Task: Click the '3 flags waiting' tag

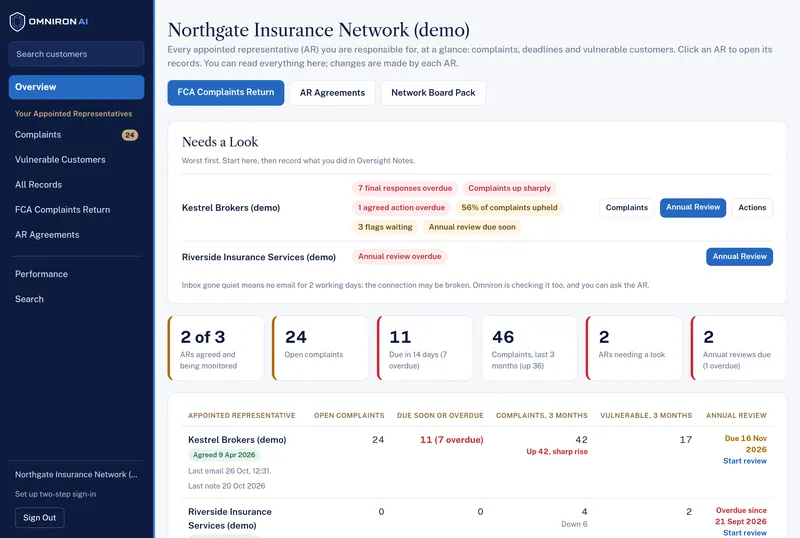Action: (x=385, y=227)
